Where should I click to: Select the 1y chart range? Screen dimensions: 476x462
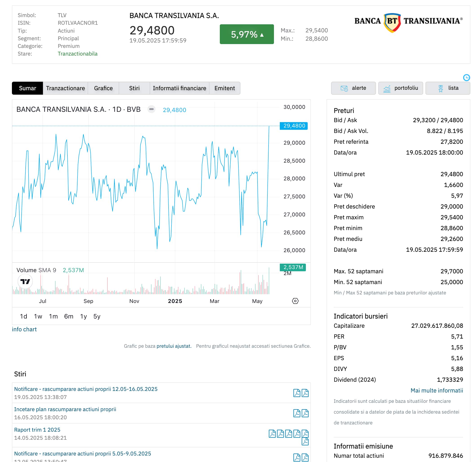point(83,316)
